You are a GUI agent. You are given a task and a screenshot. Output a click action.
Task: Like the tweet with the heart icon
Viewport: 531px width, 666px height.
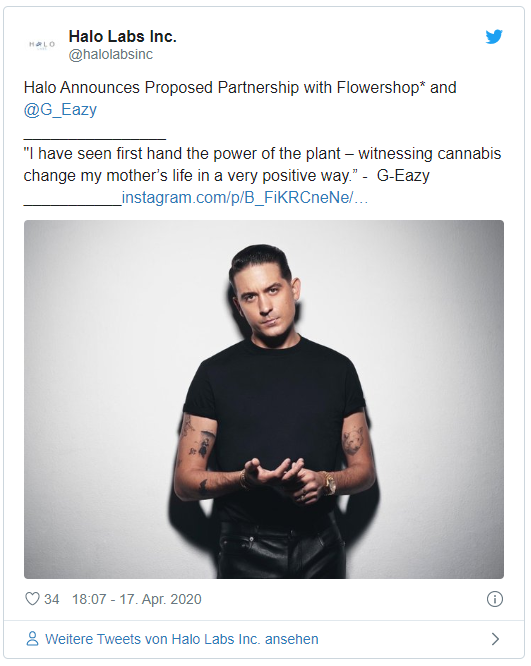click(32, 599)
